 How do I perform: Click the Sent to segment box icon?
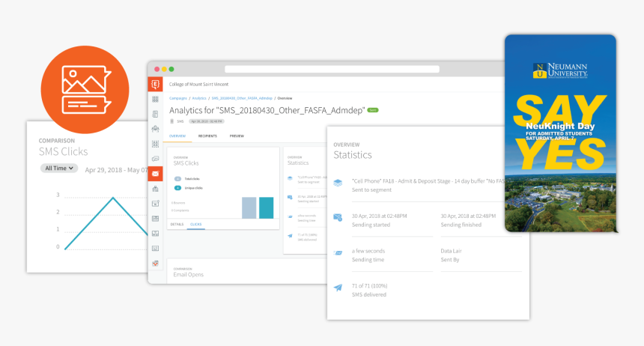pyautogui.click(x=338, y=182)
